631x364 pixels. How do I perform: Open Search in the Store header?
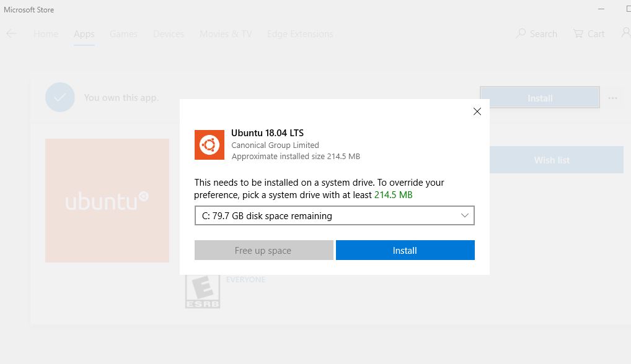536,34
